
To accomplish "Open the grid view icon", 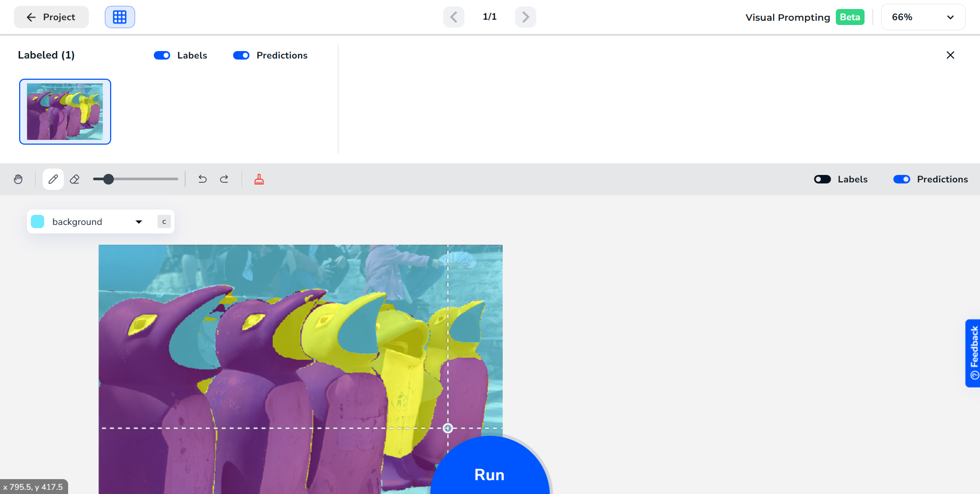I will coord(120,17).
